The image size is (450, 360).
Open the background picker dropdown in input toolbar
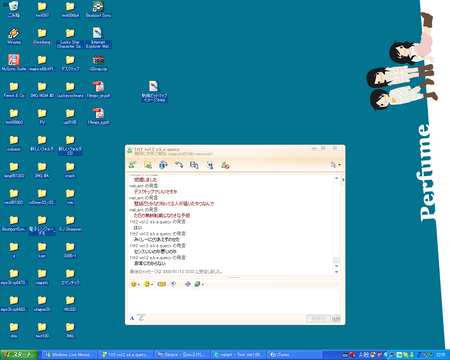(x=199, y=284)
